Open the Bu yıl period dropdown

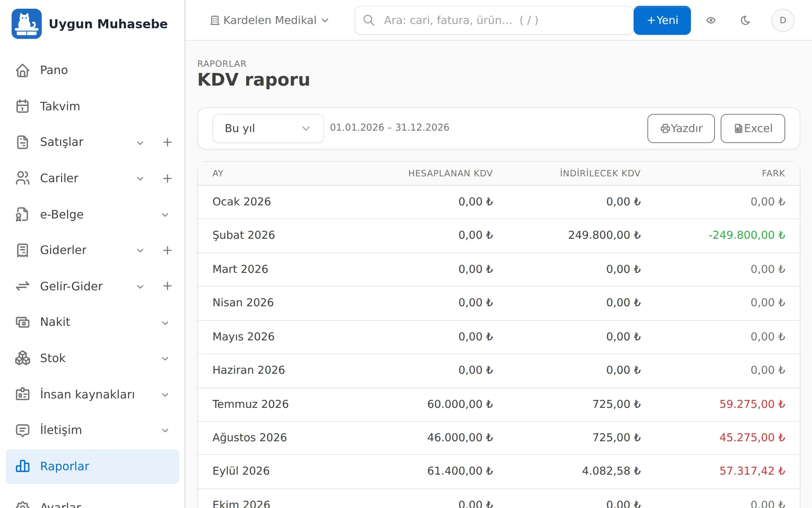coord(268,128)
